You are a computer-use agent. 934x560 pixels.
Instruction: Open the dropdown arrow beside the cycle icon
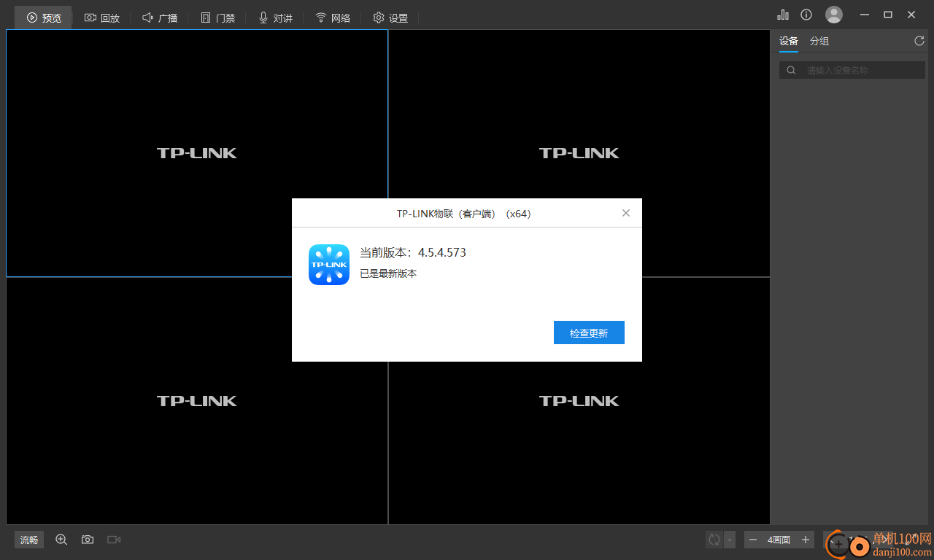point(729,540)
